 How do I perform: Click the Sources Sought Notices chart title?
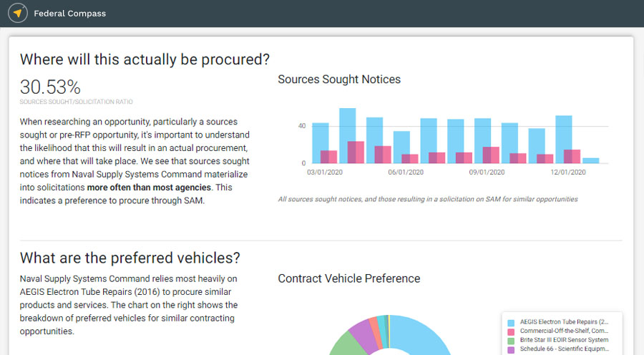(x=339, y=79)
